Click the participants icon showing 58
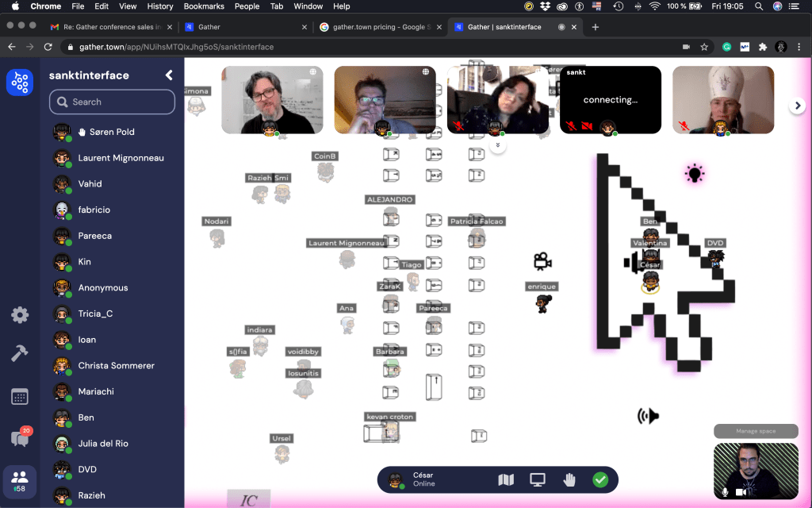 pyautogui.click(x=20, y=478)
